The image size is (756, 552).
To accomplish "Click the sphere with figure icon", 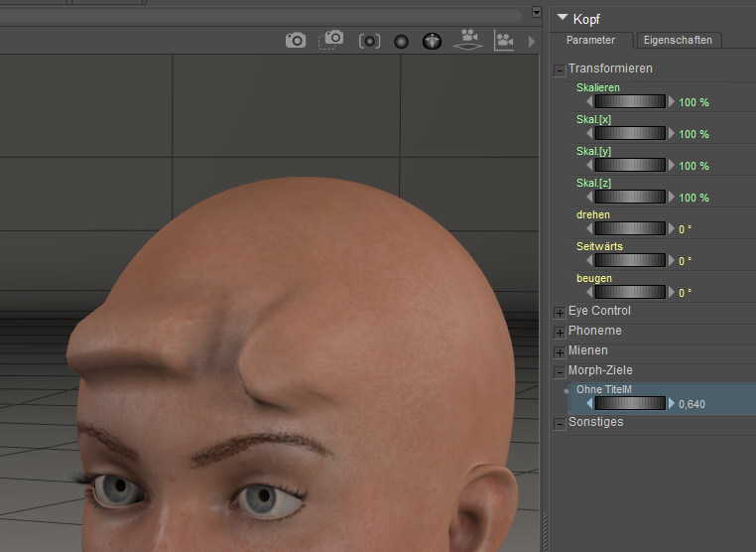I will click(432, 41).
